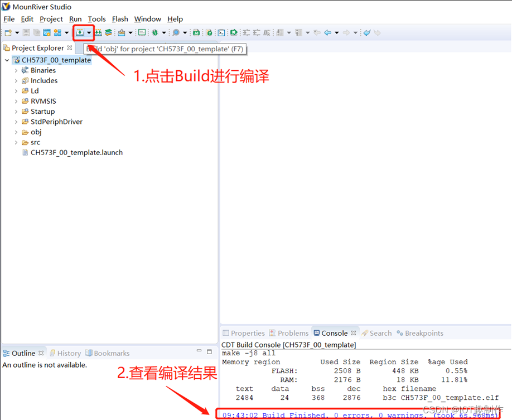The width and height of the screenshot is (512, 420).
Task: Open the Back history dropdown arrow
Action: coord(337,33)
